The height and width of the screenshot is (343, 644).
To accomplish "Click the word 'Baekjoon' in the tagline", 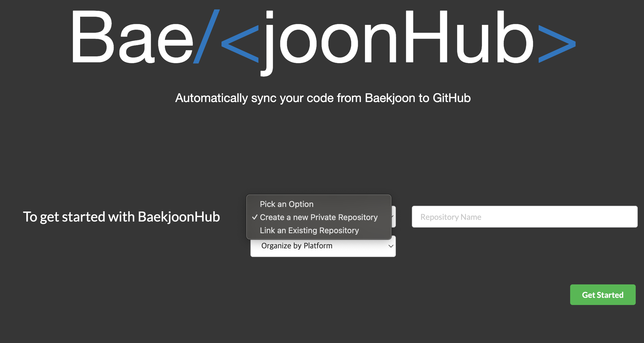I will [390, 98].
